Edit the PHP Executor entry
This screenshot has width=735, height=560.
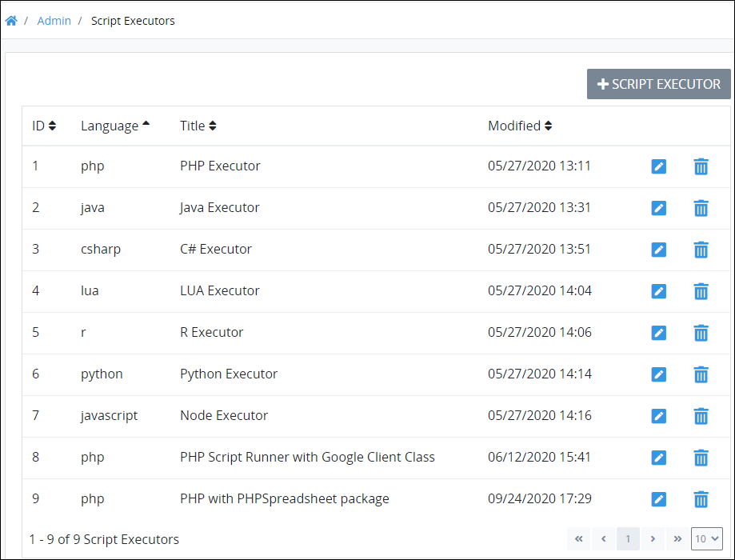pyautogui.click(x=658, y=166)
